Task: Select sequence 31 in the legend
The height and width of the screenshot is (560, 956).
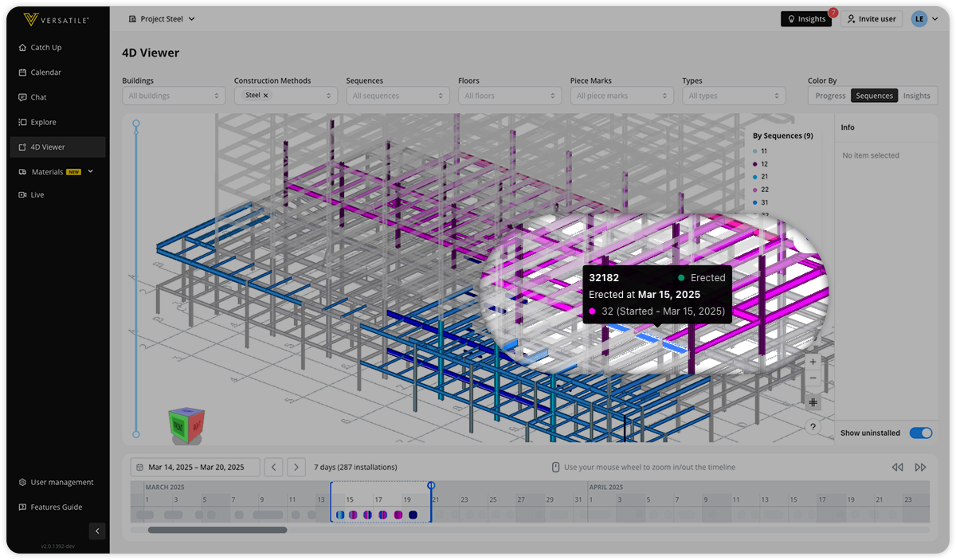Action: [761, 202]
